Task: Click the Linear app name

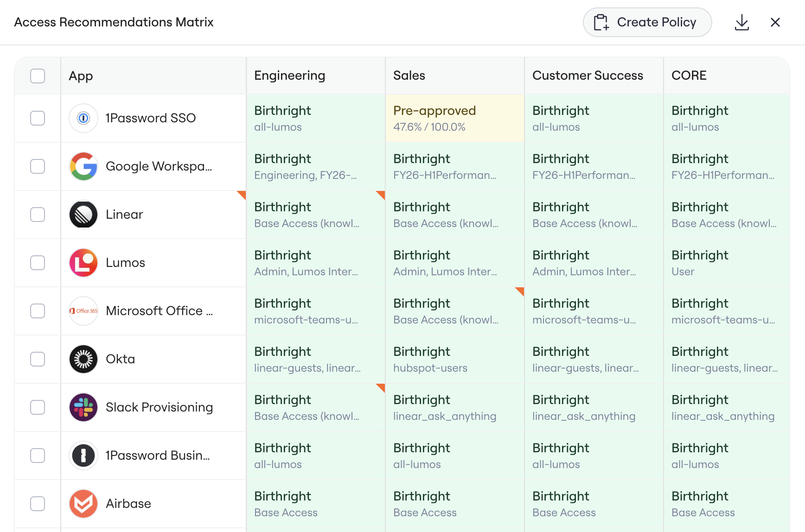Action: coord(124,215)
